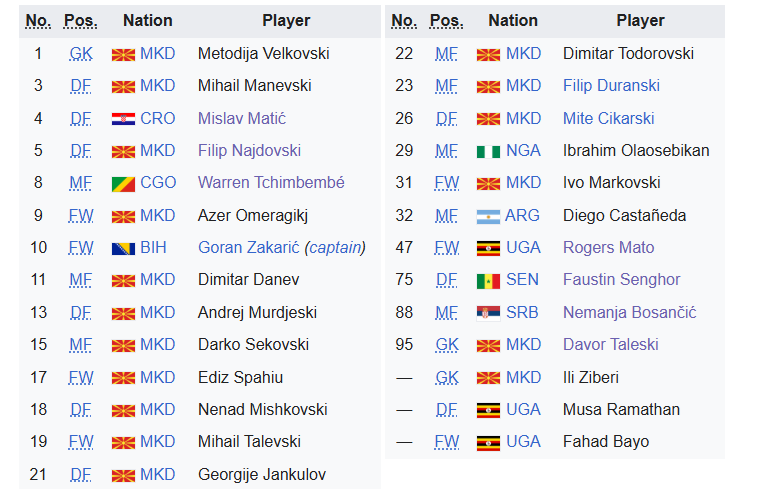Open Warren Tchimbembé player link
This screenshot has width=765, height=489.
click(271, 183)
